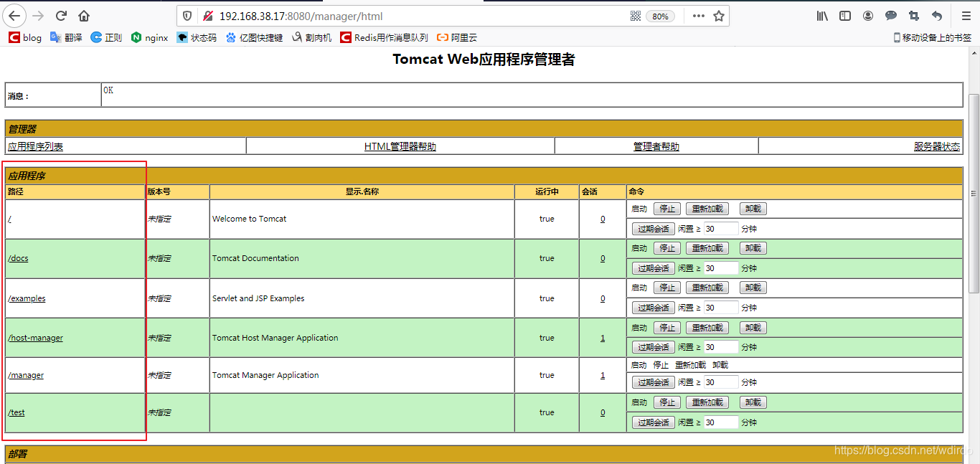
Task: Open the /host-manager application link
Action: tap(35, 338)
